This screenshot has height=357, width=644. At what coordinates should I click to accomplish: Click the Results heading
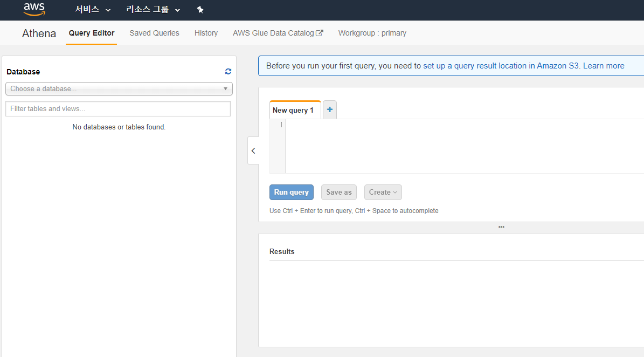pos(282,251)
